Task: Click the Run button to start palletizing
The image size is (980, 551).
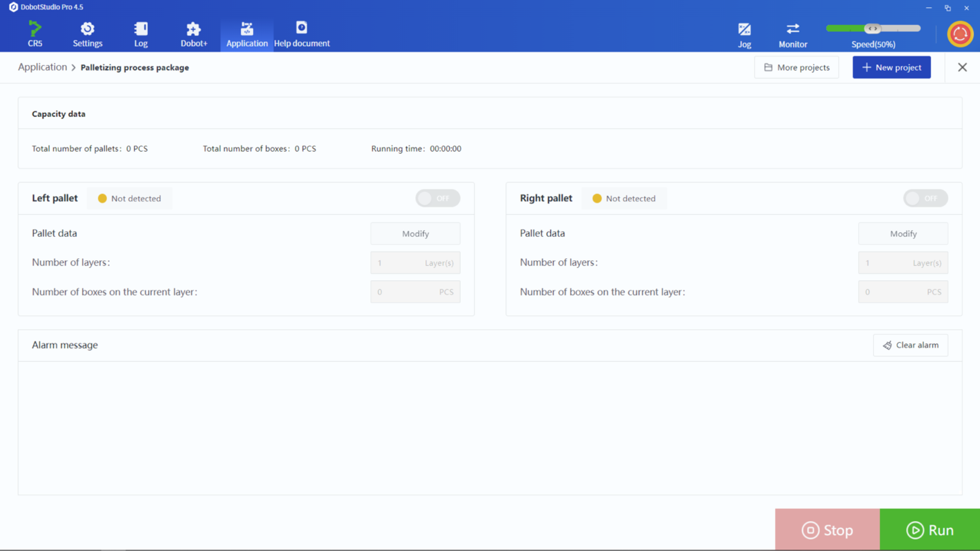Action: point(930,530)
